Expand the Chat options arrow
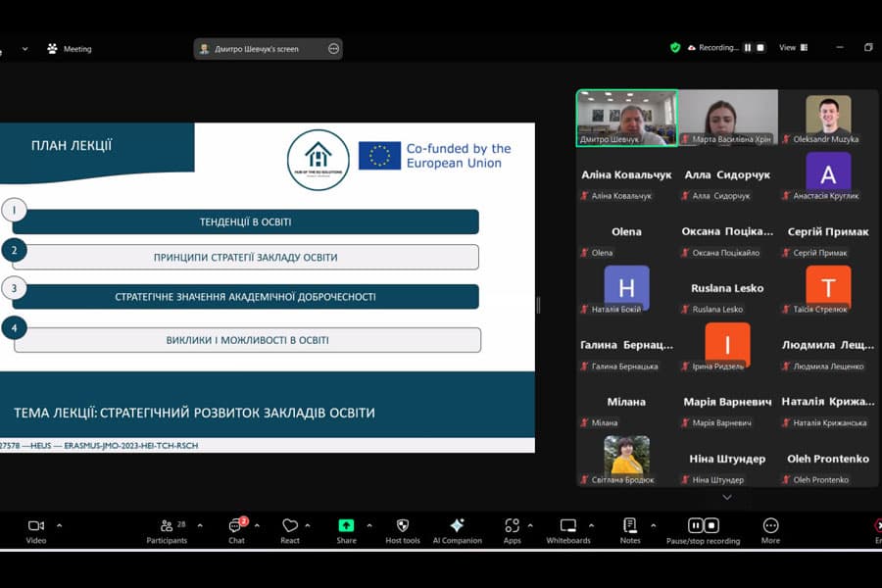 257,525
